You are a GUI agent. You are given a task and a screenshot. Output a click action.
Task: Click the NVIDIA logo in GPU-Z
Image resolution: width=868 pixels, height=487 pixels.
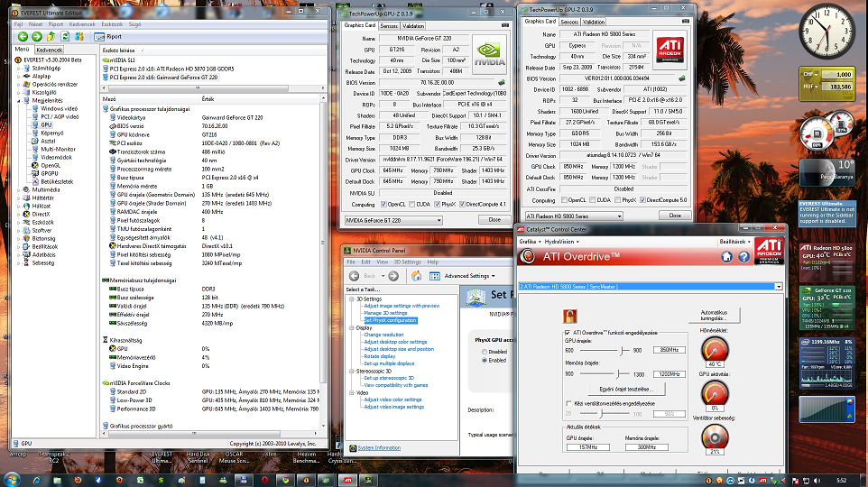coord(489,54)
